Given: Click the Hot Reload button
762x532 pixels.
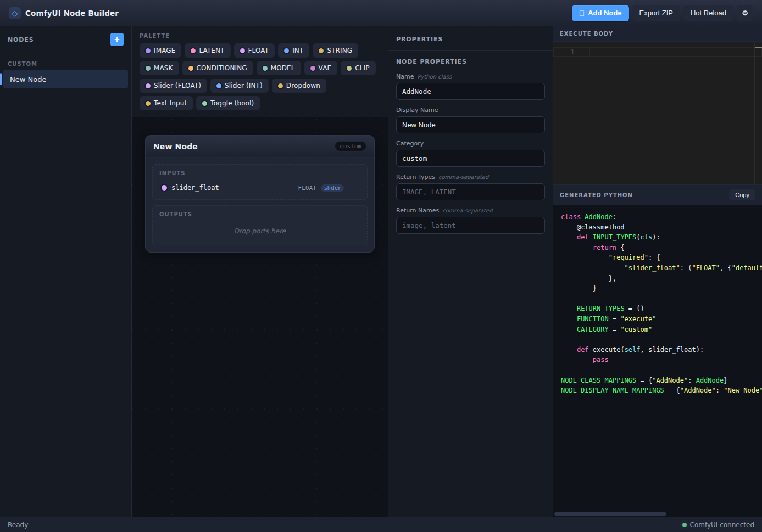Looking at the screenshot, I should (x=708, y=13).
